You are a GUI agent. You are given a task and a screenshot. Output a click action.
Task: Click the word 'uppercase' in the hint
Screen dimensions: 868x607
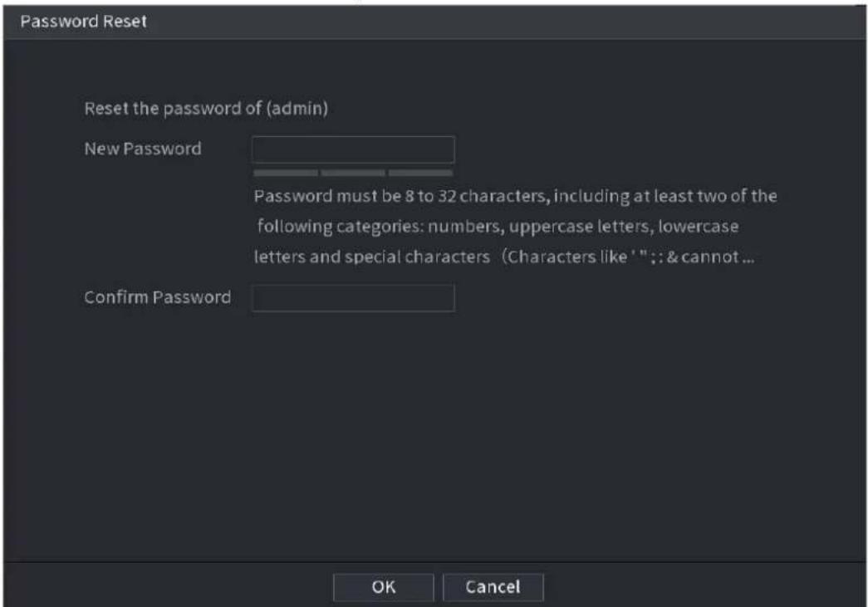click(550, 228)
